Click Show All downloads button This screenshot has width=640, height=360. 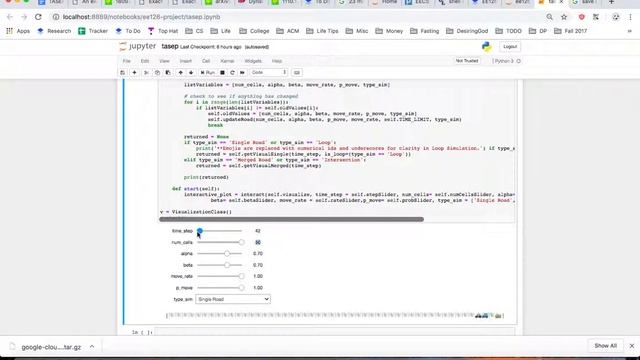coord(605,346)
